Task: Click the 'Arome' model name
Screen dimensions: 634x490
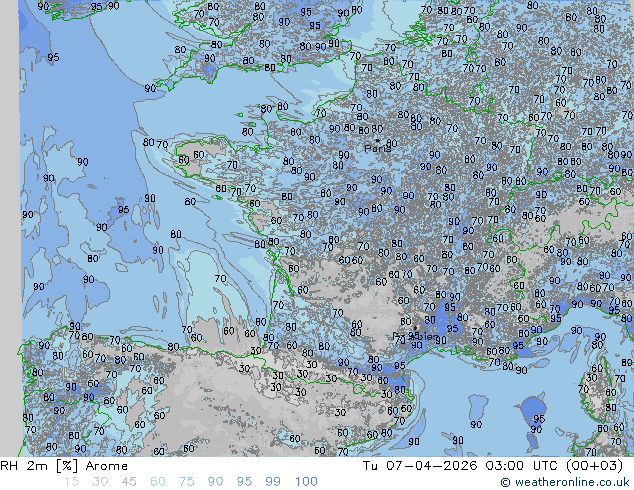Action: click(106, 466)
